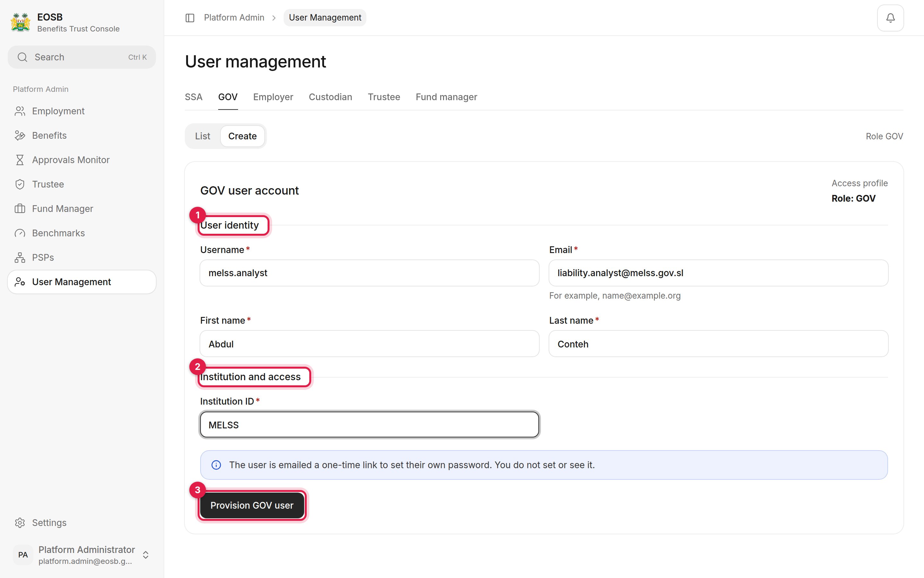Click the info icon in the password notice
The height and width of the screenshot is (578, 924).
216,465
